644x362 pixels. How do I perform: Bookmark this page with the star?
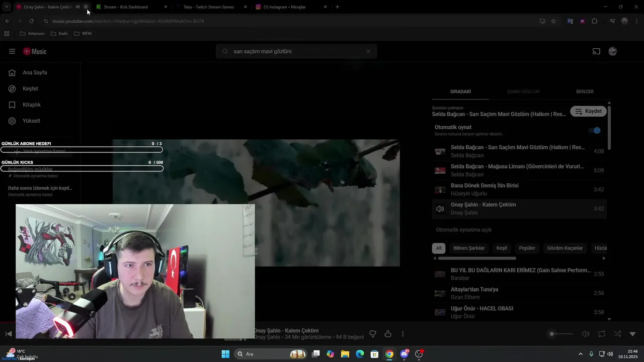point(553,21)
